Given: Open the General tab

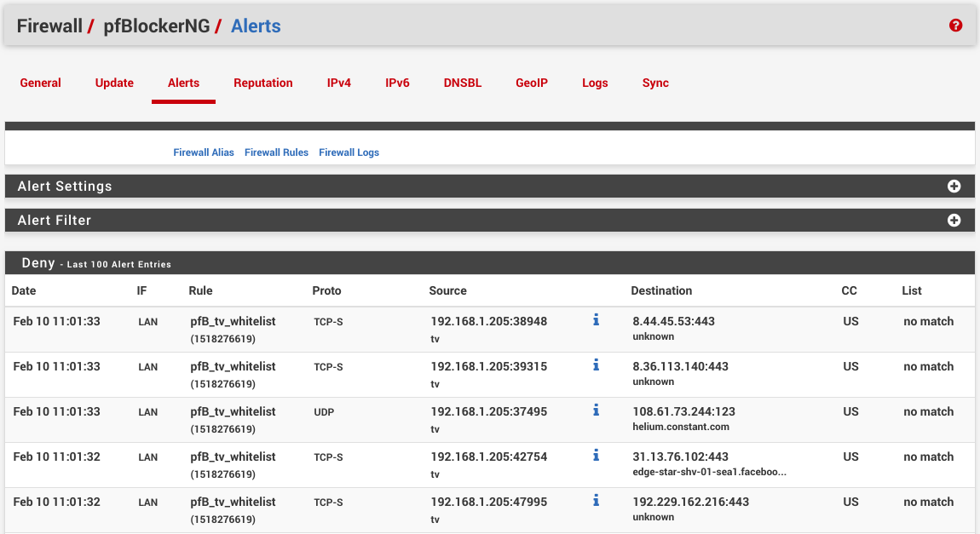Looking at the screenshot, I should pyautogui.click(x=40, y=83).
